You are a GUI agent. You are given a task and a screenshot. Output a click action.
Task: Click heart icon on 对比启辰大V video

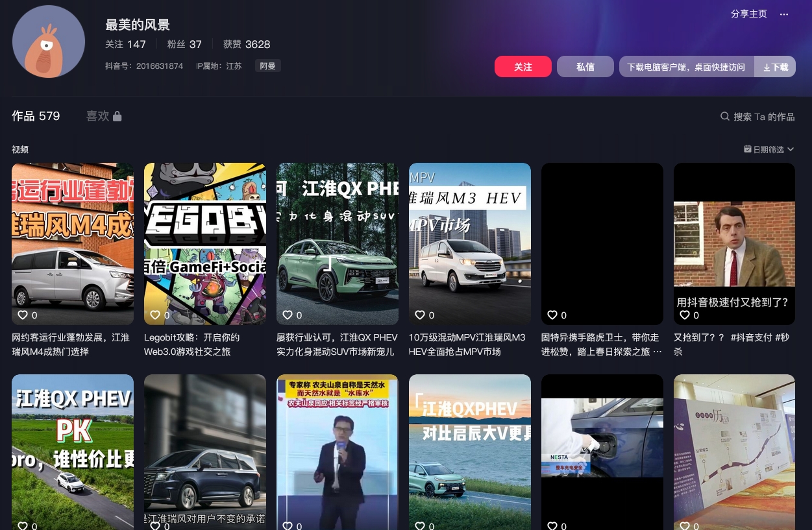pos(420,526)
